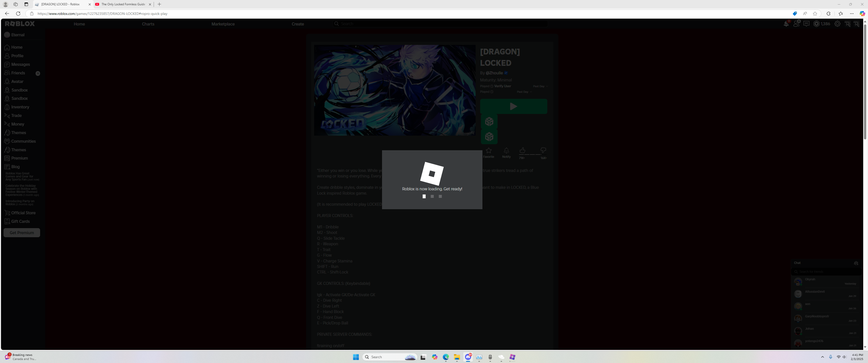Expand the second Past Day dropdown
The image size is (868, 363).
pyautogui.click(x=524, y=92)
